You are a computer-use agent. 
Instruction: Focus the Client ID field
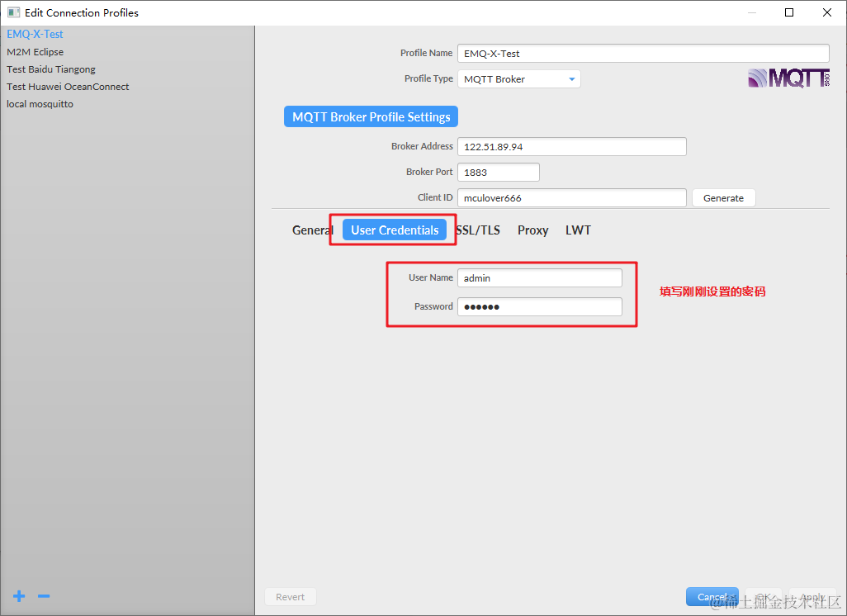click(x=572, y=198)
